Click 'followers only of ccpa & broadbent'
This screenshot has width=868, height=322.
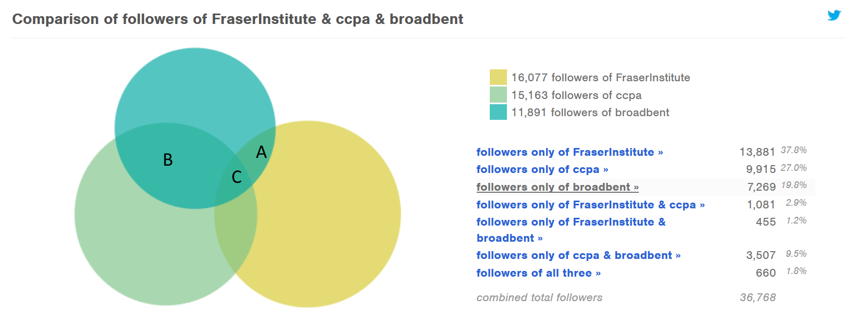point(578,255)
